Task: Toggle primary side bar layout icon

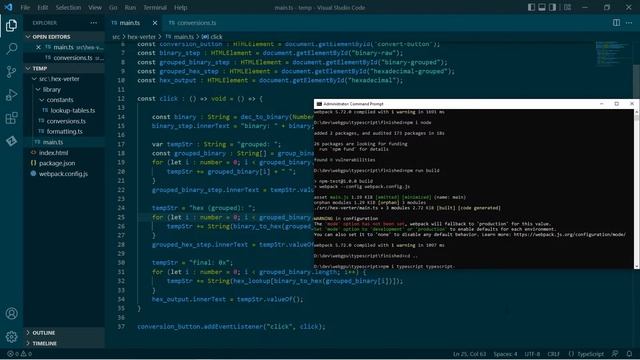Action: pos(531,7)
